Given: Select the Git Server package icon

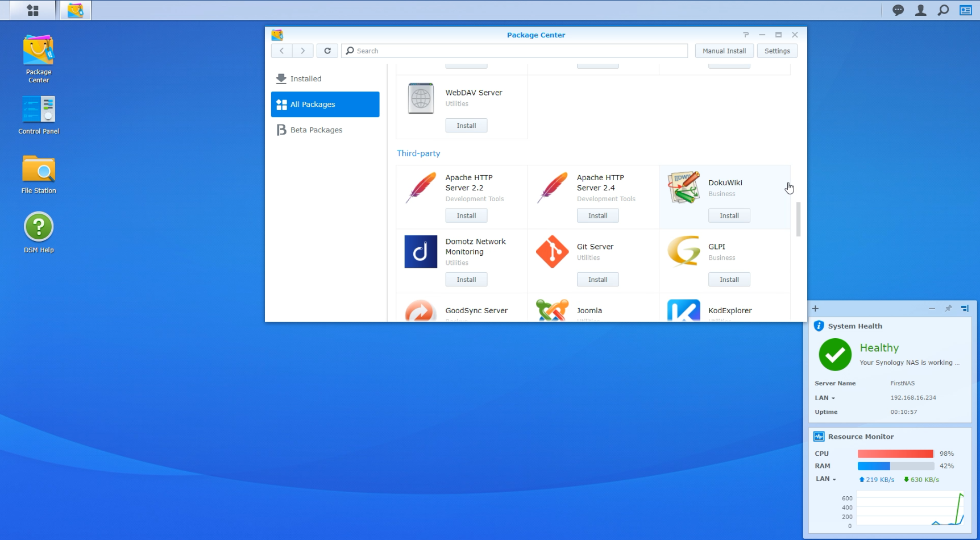Looking at the screenshot, I should tap(553, 252).
